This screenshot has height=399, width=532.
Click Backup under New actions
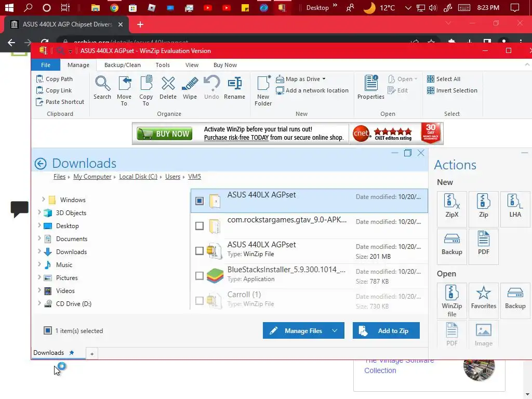pos(452,247)
